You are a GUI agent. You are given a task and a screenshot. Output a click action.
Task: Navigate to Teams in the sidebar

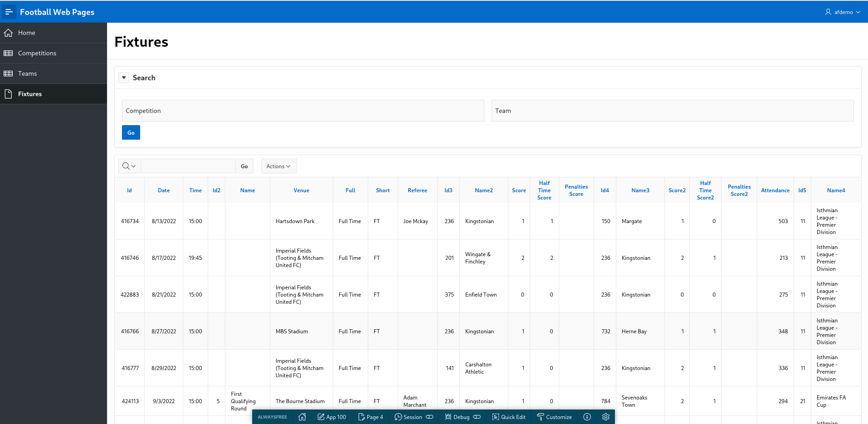pos(27,73)
